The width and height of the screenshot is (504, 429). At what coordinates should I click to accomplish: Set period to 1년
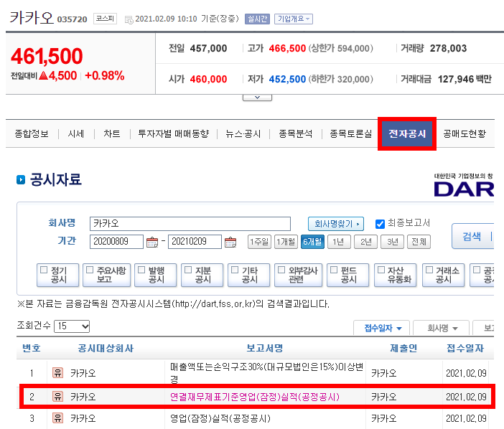point(339,242)
